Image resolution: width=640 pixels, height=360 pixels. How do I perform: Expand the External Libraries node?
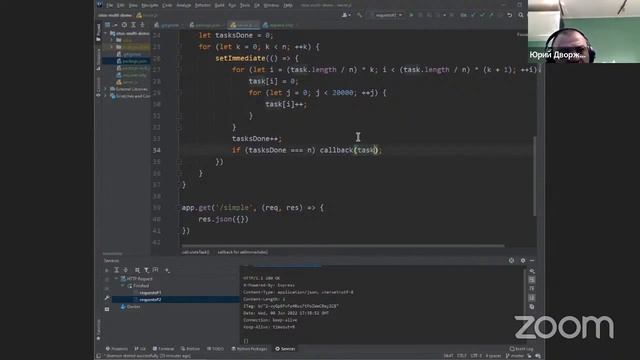pos(106,89)
